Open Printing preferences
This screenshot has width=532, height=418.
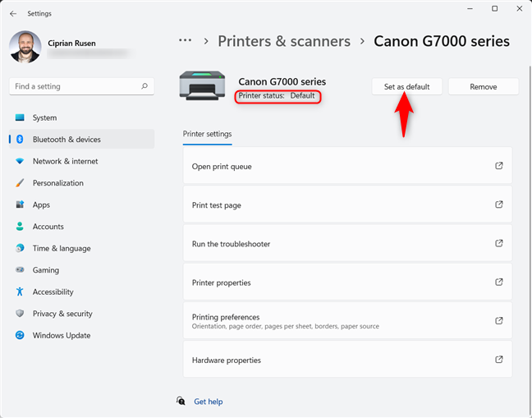347,321
